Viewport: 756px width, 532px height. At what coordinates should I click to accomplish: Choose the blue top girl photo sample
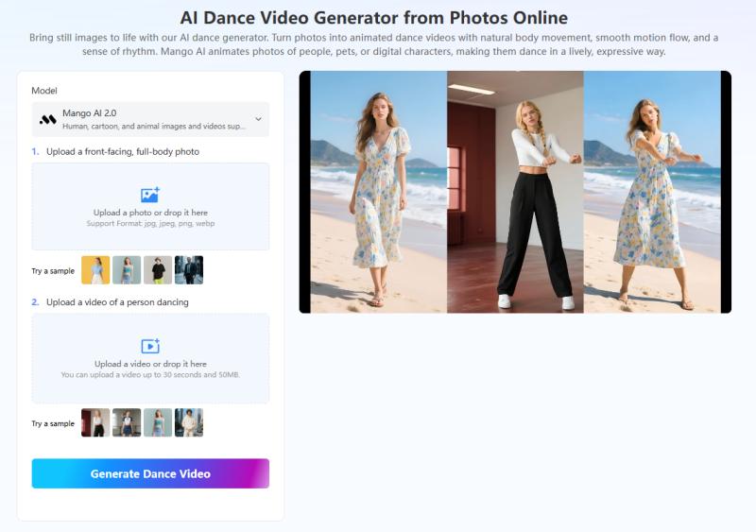127,270
